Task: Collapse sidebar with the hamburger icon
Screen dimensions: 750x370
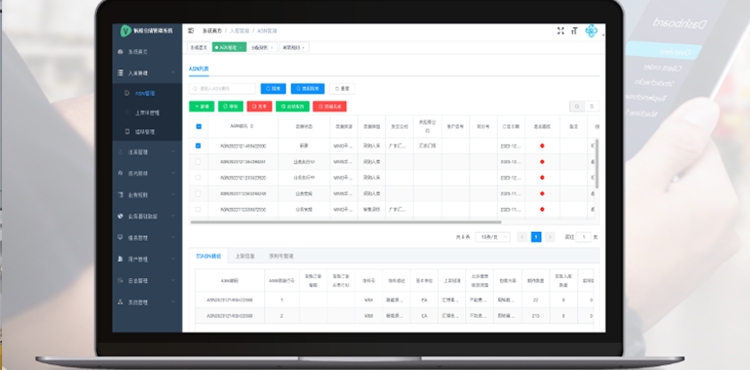Action: (191, 31)
